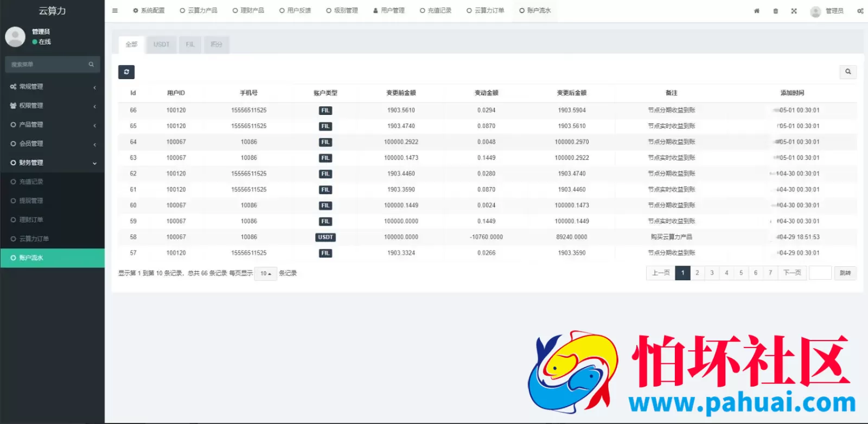
Task: Expand 常规管理 sidebar menu
Action: 52,87
